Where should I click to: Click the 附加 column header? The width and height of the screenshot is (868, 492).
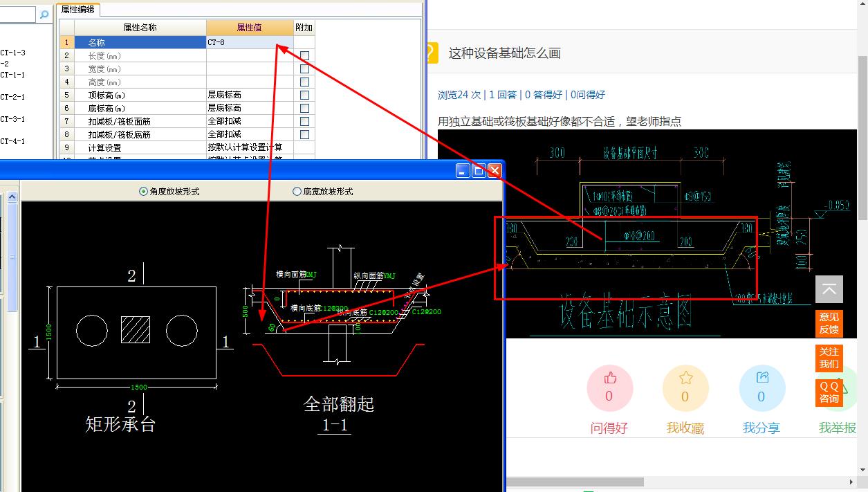pyautogui.click(x=304, y=28)
